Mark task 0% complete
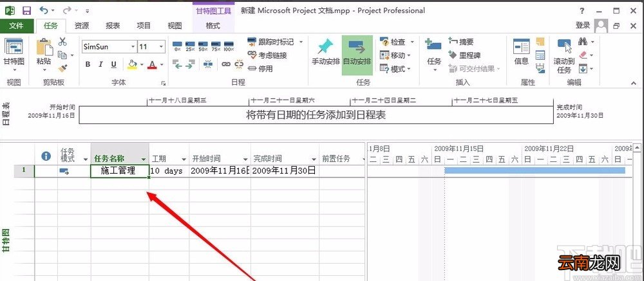The width and height of the screenshot is (644, 281). [178, 46]
